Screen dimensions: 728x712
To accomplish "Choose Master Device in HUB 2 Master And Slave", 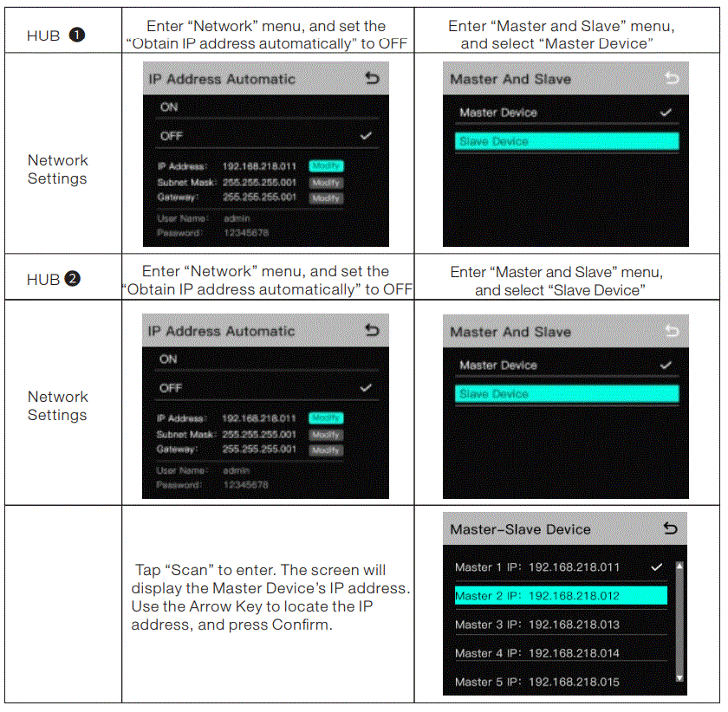I will [567, 366].
